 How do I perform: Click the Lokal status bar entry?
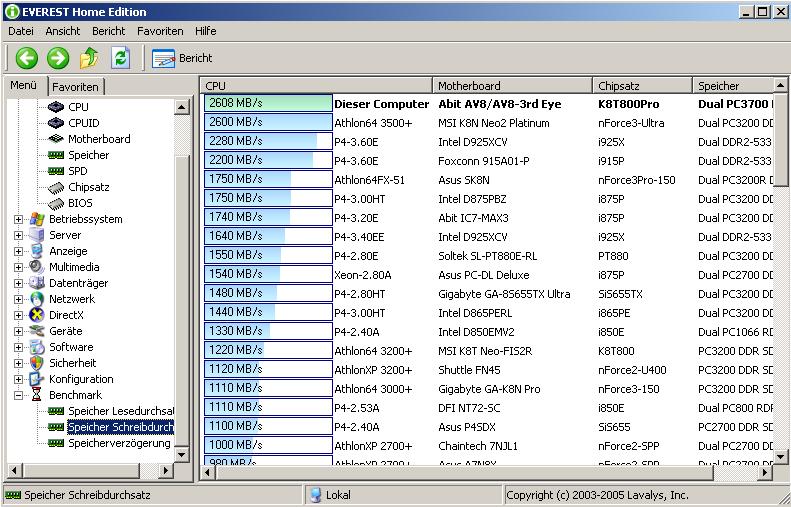[330, 495]
